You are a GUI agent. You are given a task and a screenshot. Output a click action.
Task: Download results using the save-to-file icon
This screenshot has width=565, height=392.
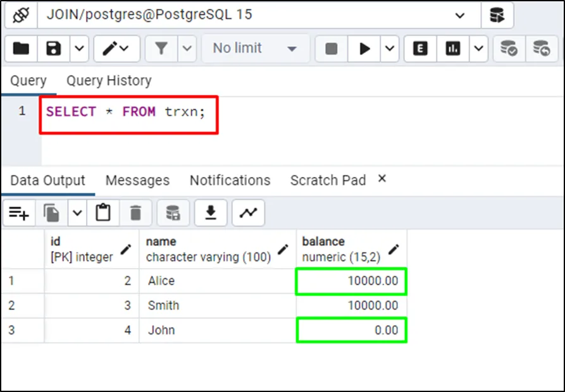211,214
